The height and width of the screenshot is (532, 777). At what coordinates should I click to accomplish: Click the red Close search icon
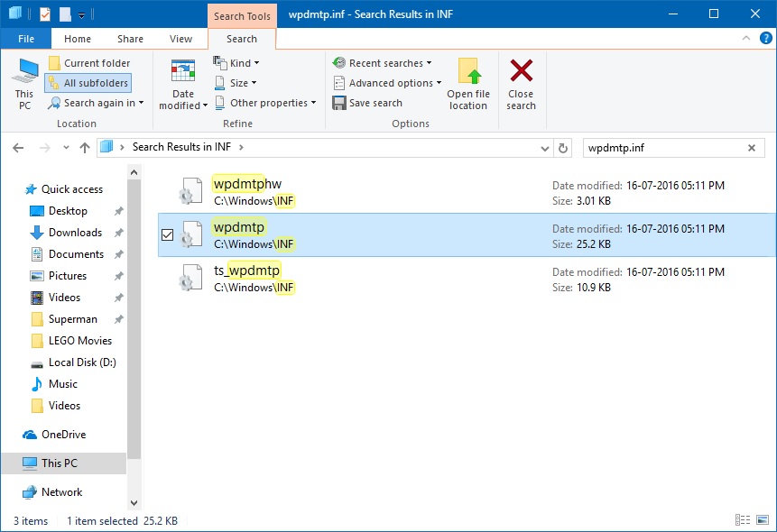coord(522,70)
